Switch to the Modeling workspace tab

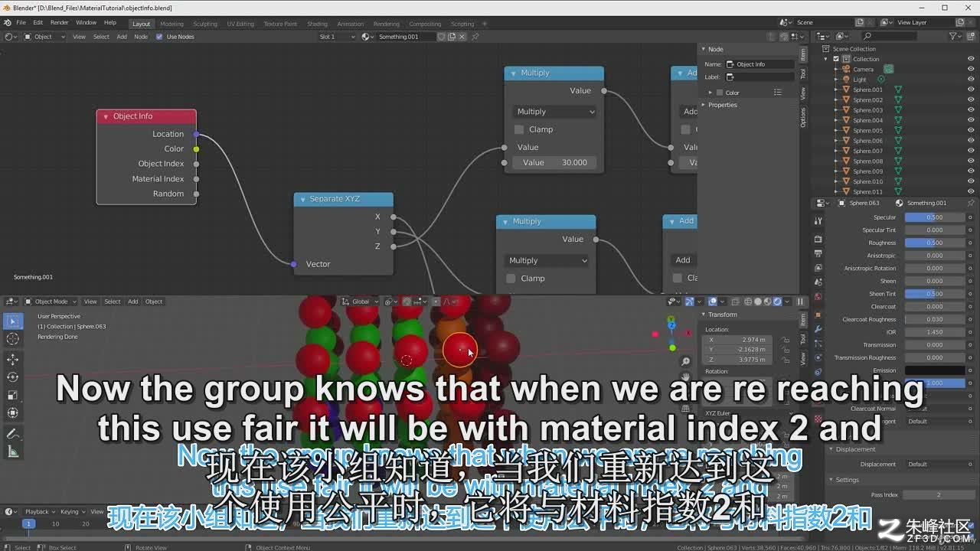point(171,24)
